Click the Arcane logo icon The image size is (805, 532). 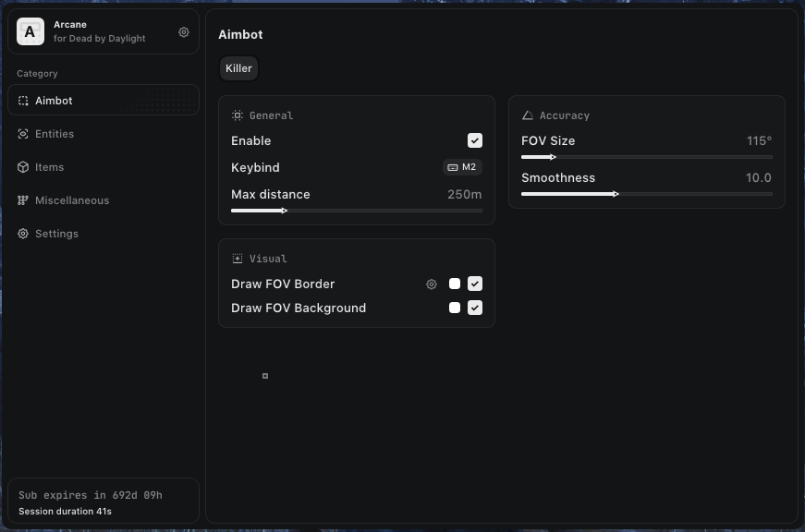coord(30,32)
